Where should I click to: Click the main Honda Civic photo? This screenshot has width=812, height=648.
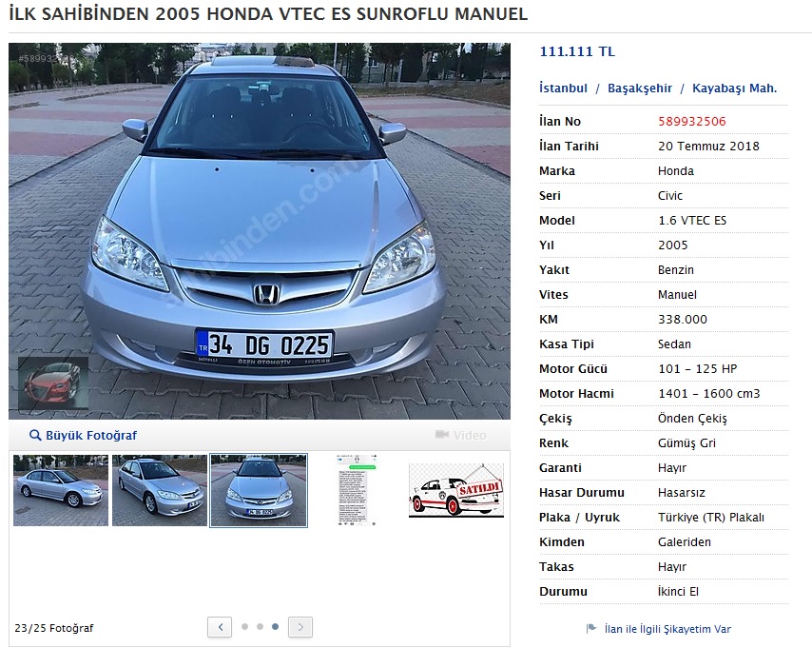pyautogui.click(x=260, y=231)
